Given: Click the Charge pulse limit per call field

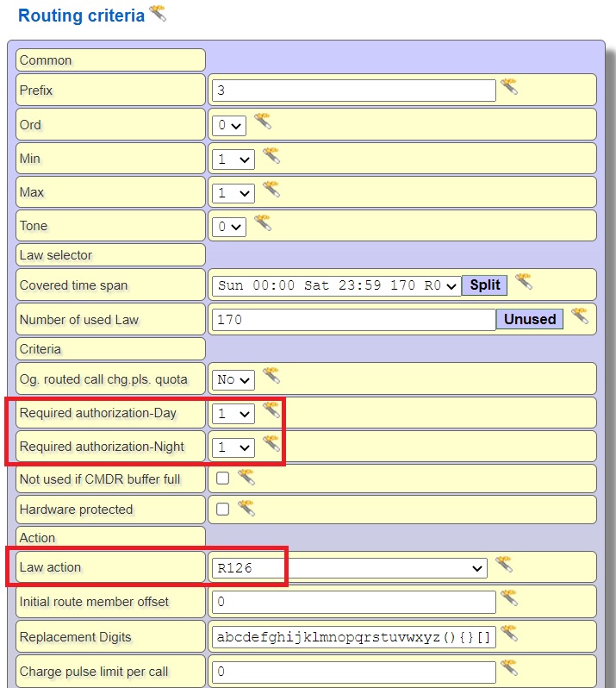Looking at the screenshot, I should [x=353, y=672].
